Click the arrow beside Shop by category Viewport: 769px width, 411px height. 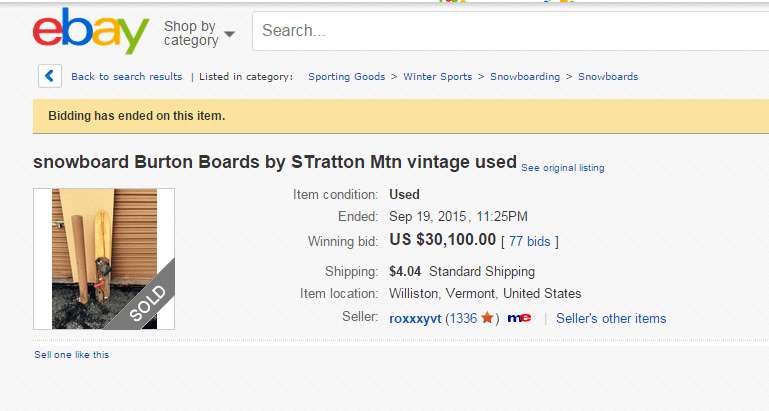(230, 34)
